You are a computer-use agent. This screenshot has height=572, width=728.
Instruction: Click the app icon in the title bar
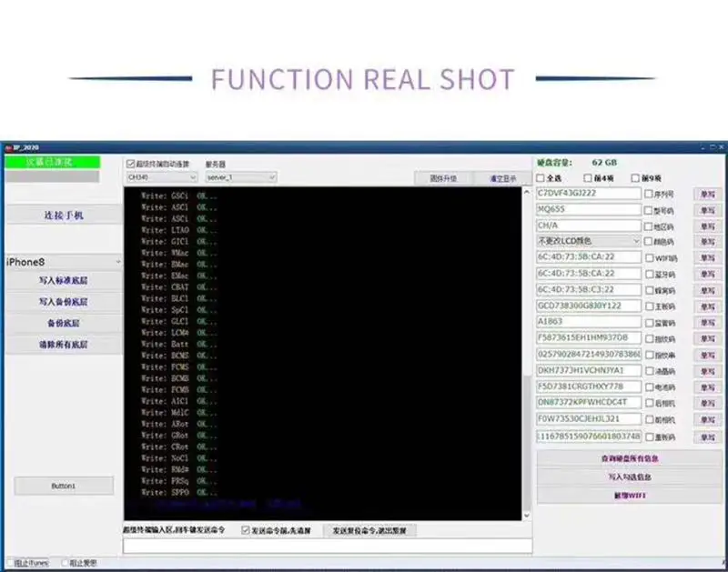pos(8,148)
